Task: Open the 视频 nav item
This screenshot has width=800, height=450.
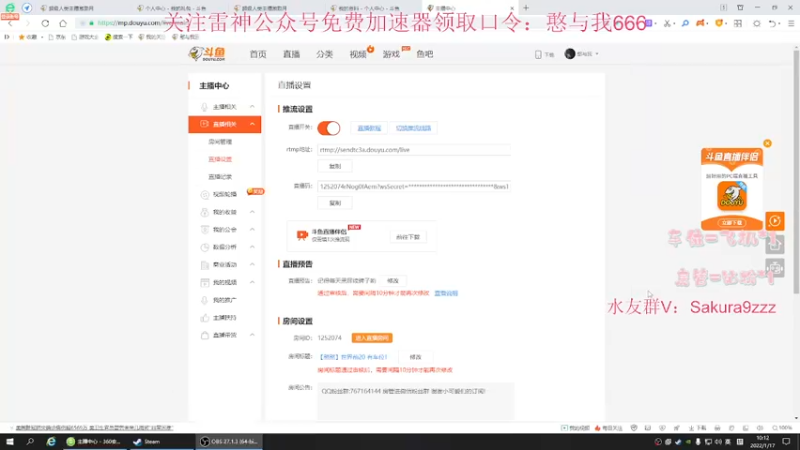Action: coord(358,54)
